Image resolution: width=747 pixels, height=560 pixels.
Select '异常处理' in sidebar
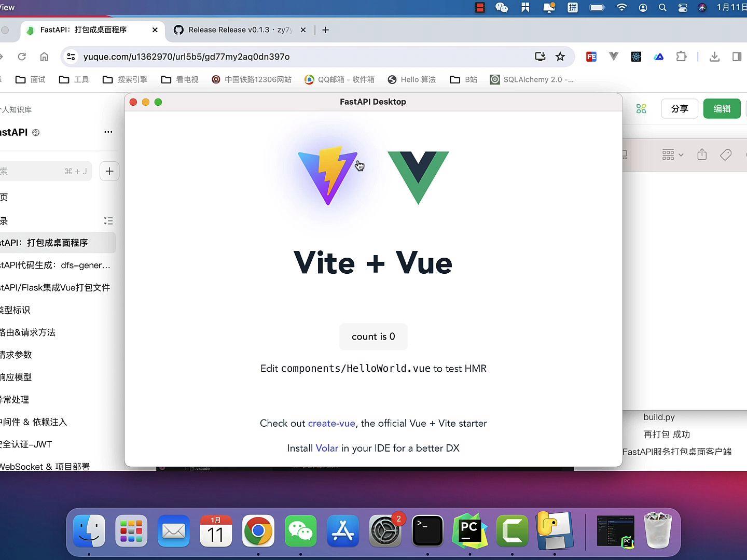click(x=15, y=399)
